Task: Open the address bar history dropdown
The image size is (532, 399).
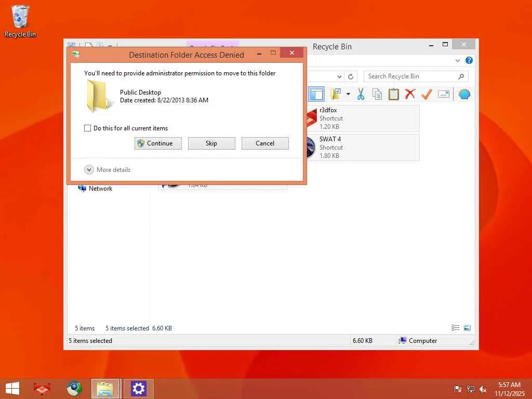Action: (339, 77)
